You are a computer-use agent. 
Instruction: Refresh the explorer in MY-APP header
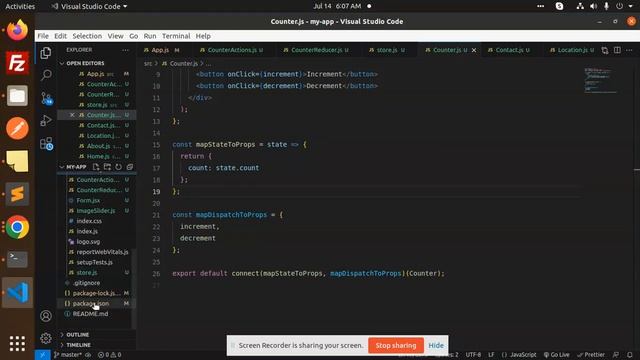[118, 167]
